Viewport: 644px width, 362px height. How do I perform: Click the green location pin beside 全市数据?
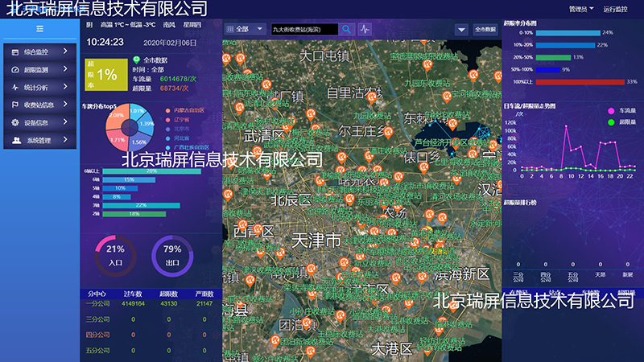click(136, 60)
